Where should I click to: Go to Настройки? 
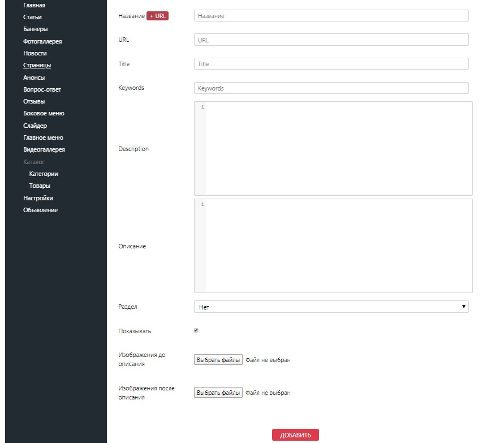tap(38, 198)
